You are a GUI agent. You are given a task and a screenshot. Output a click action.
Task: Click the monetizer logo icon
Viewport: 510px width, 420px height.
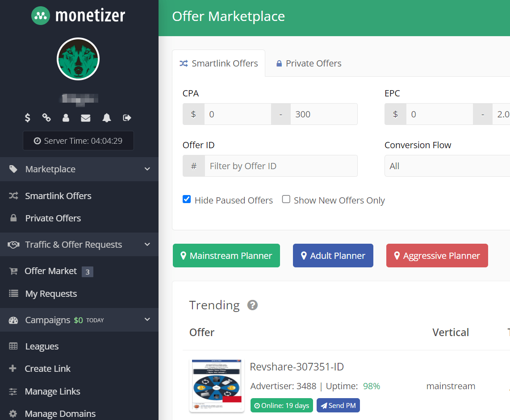[41, 16]
